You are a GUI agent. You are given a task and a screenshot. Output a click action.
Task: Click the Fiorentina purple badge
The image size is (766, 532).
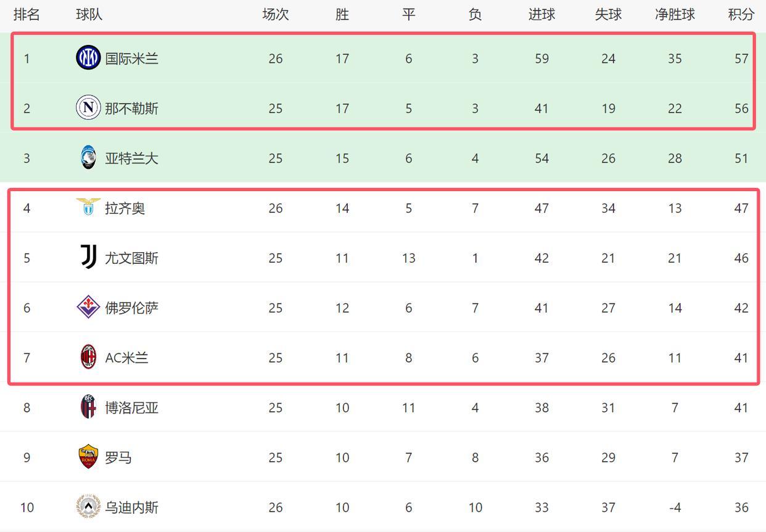click(88, 307)
